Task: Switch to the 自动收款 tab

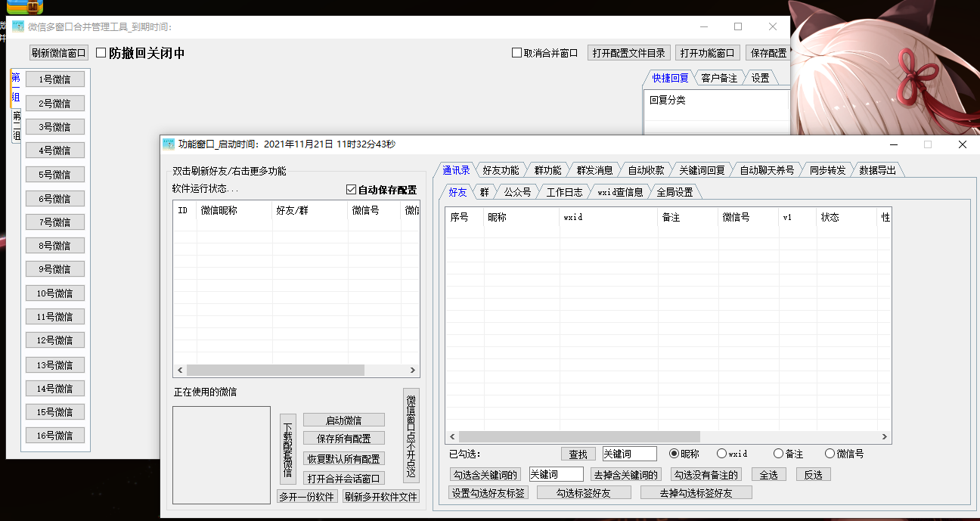Action: (x=646, y=170)
